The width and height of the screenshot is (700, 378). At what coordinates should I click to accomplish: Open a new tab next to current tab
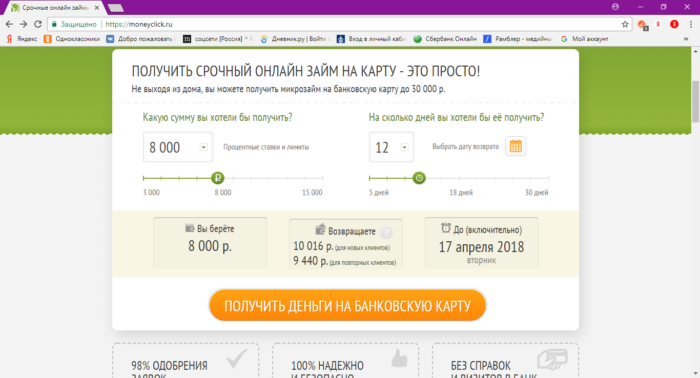(x=116, y=8)
